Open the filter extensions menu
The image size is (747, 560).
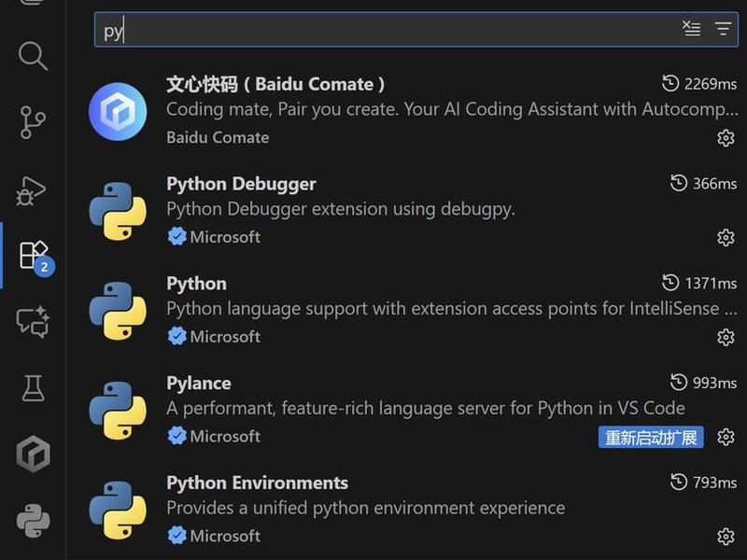(723, 29)
